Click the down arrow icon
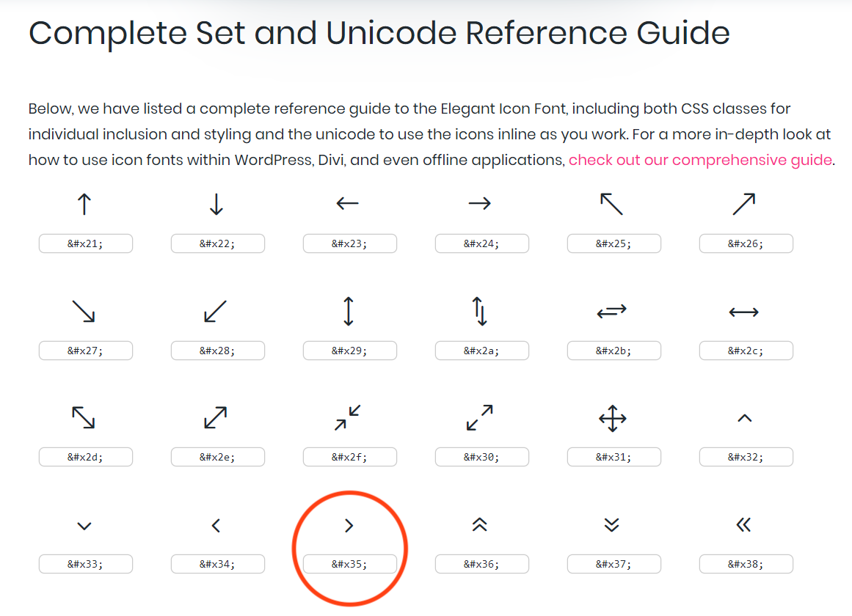Viewport: 852px width, 616px height. click(x=216, y=204)
